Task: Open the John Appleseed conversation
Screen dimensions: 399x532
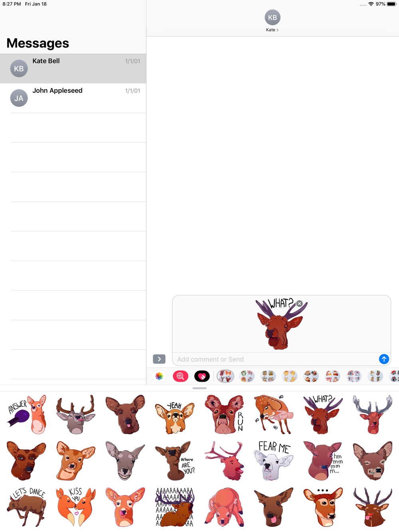Action: (x=73, y=98)
